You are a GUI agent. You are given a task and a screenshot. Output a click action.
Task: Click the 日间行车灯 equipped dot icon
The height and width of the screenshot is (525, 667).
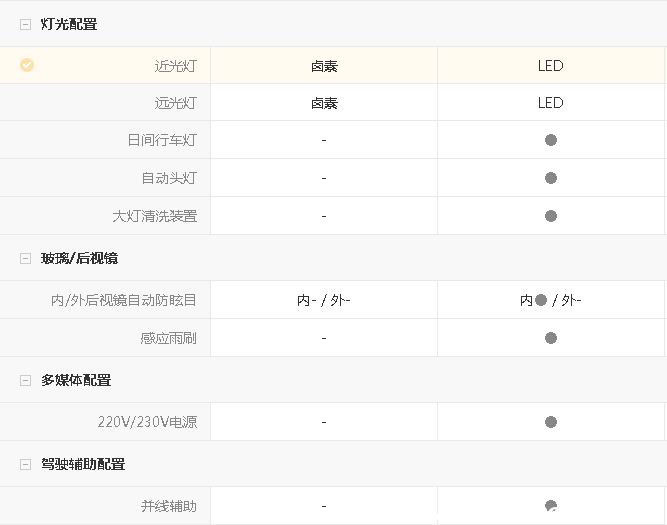(x=550, y=140)
